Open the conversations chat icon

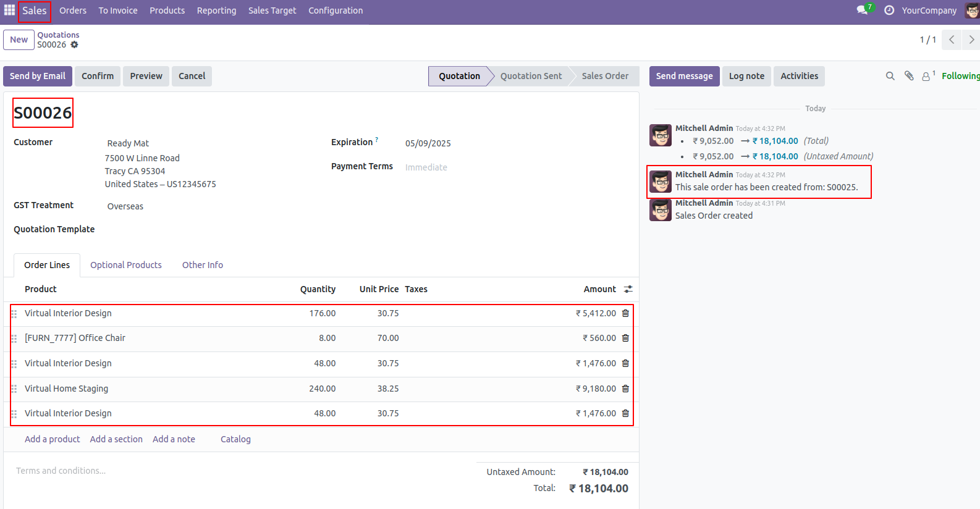click(862, 11)
